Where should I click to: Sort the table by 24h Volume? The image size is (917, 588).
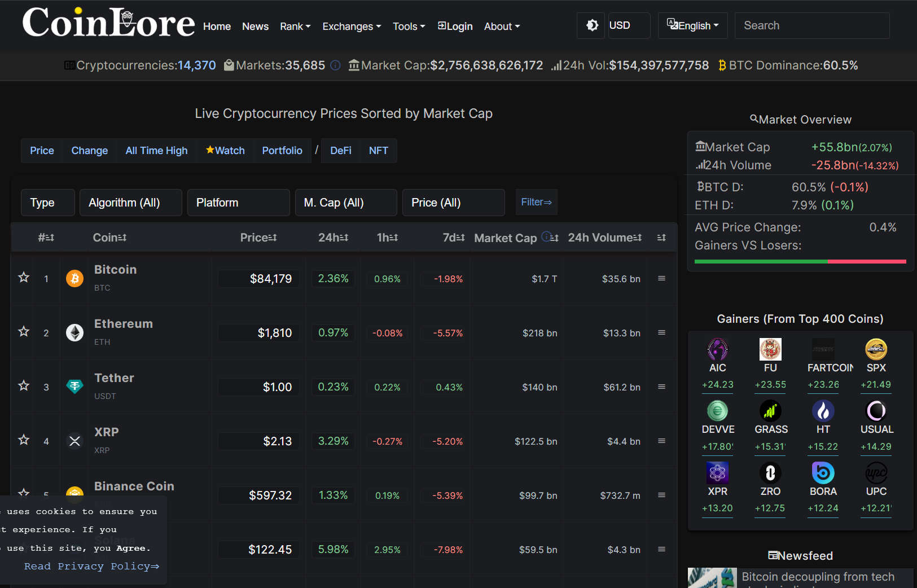tap(604, 238)
